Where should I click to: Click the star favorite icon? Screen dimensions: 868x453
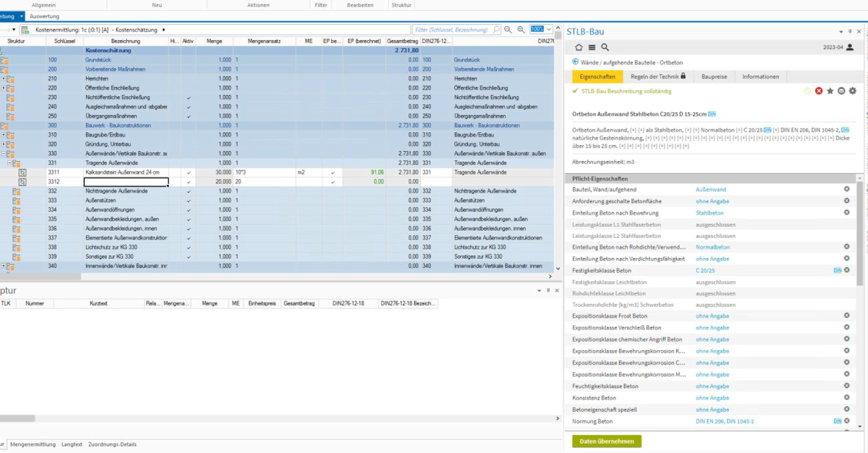click(x=830, y=91)
